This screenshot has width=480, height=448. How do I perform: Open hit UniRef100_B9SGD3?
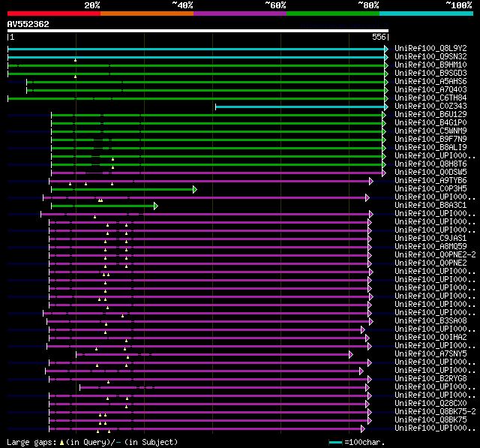pyautogui.click(x=430, y=74)
